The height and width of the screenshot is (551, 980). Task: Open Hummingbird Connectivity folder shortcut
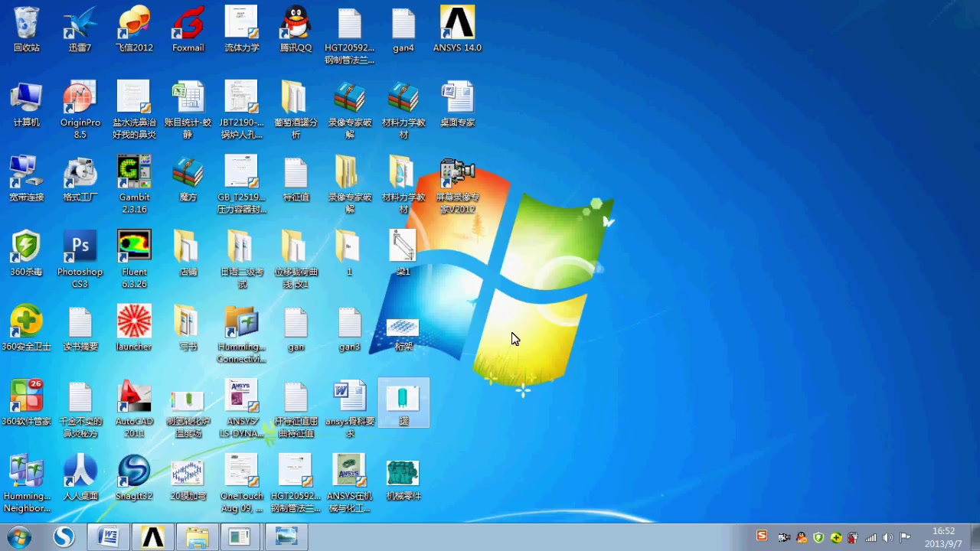tap(242, 334)
